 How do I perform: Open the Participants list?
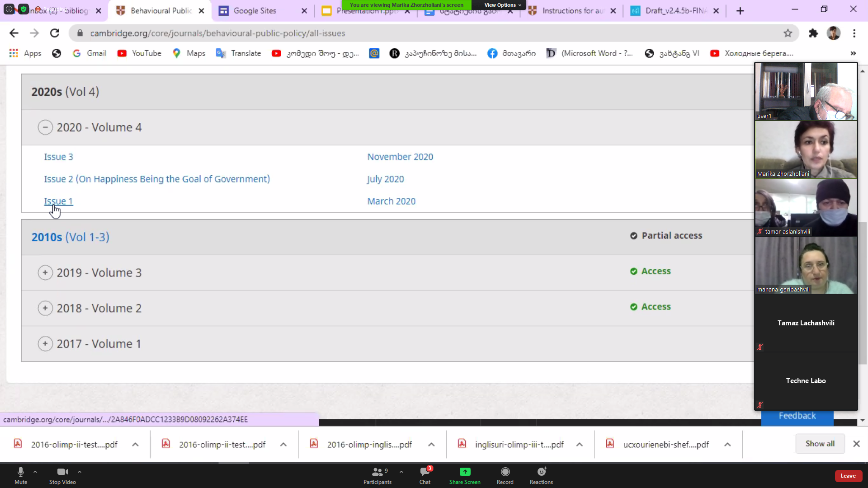pos(377,472)
